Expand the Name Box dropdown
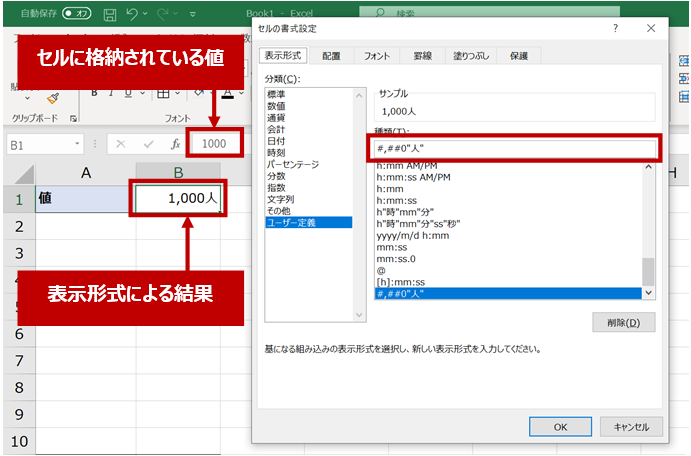This screenshot has width=691, height=456. point(79,144)
